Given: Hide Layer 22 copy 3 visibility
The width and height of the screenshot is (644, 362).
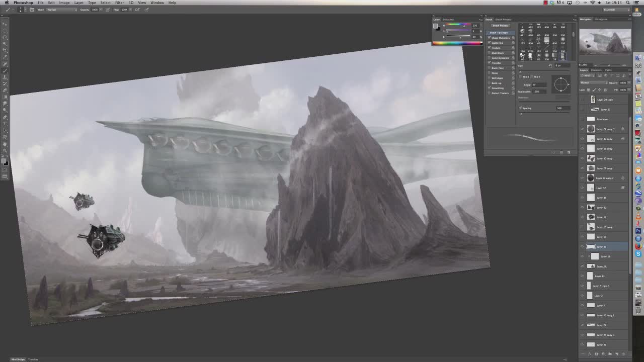Looking at the screenshot, I should [582, 129].
